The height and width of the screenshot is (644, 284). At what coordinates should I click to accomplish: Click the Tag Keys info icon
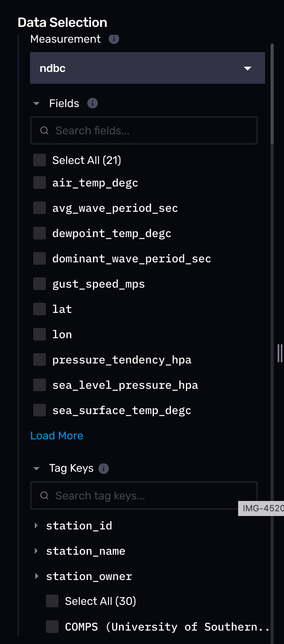104,468
